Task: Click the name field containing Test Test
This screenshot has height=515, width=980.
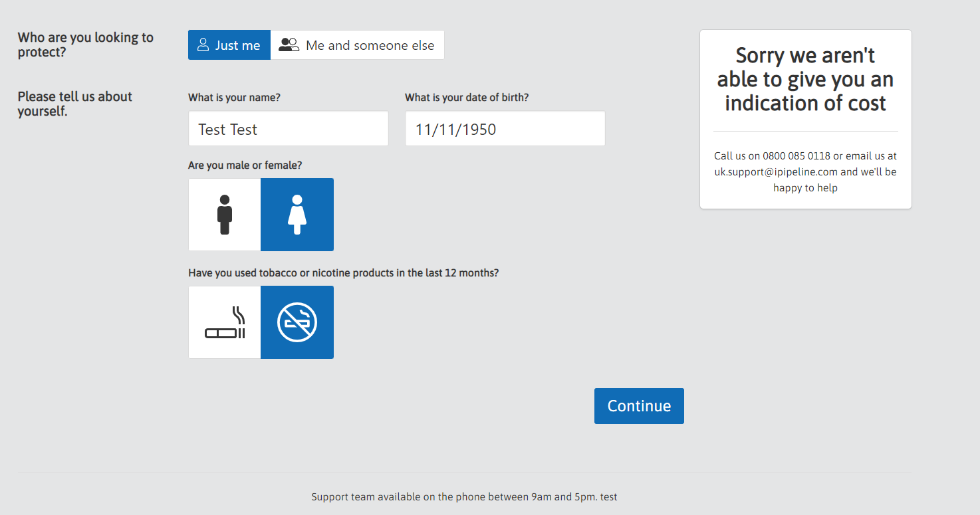Action: tap(288, 129)
